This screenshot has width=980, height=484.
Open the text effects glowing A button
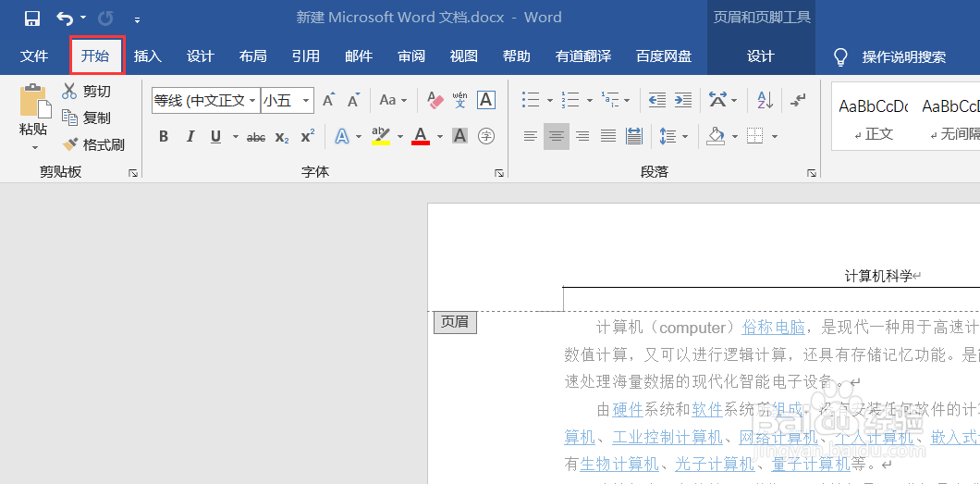click(342, 136)
